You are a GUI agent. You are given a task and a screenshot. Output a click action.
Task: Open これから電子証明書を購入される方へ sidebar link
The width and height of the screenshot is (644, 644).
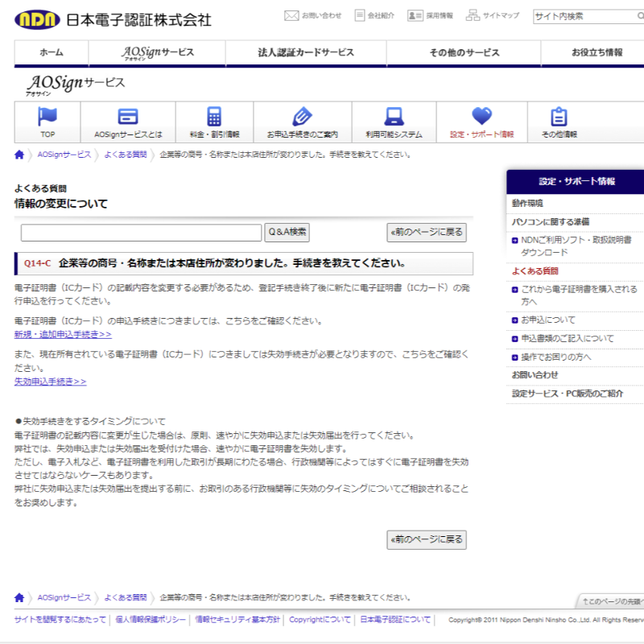coord(579,295)
